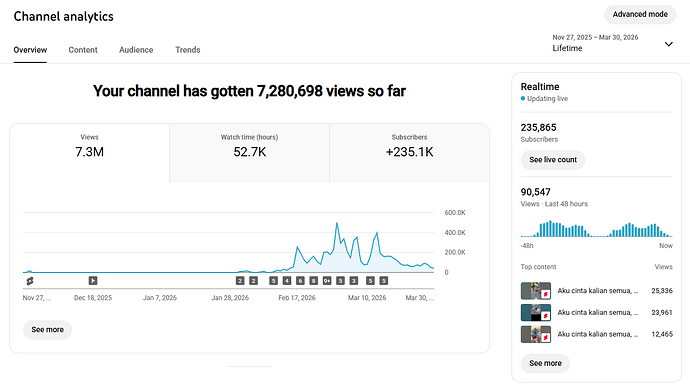Click the Nov 27, 2025 – Mar 30, 2026 date text
Viewport: 690px width, 386px height.
pos(595,37)
